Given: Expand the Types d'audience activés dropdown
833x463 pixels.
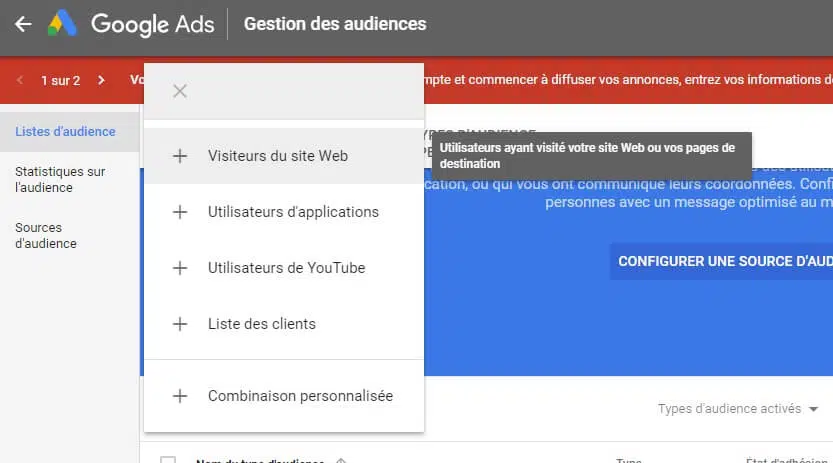Looking at the screenshot, I should 738,409.
